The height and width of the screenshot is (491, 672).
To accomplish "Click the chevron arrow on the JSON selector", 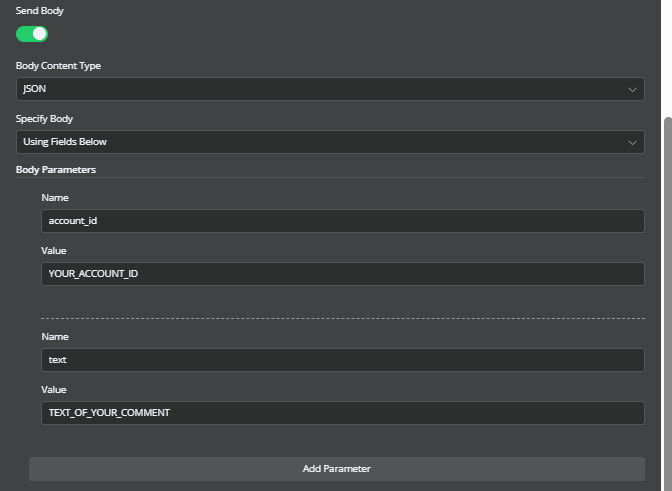I will [x=632, y=90].
